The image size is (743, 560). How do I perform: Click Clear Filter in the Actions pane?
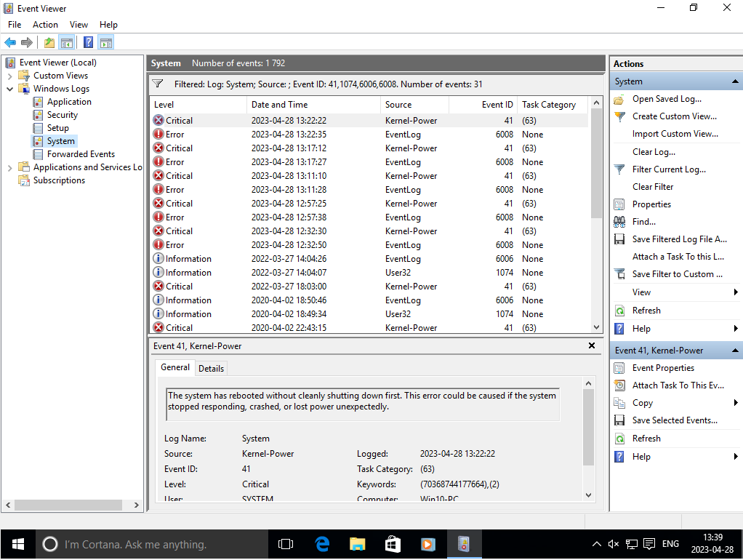click(x=653, y=187)
